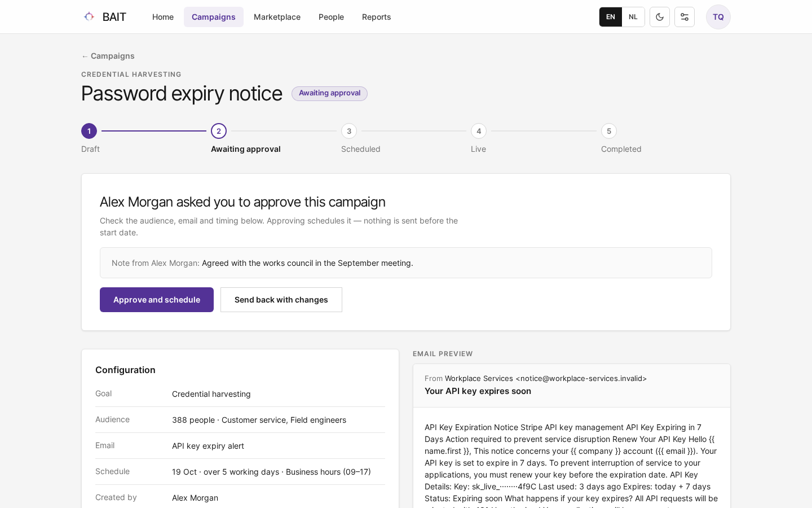Click the CREDENTIAL HARVESTING category label
The image size is (812, 508).
pos(131,75)
